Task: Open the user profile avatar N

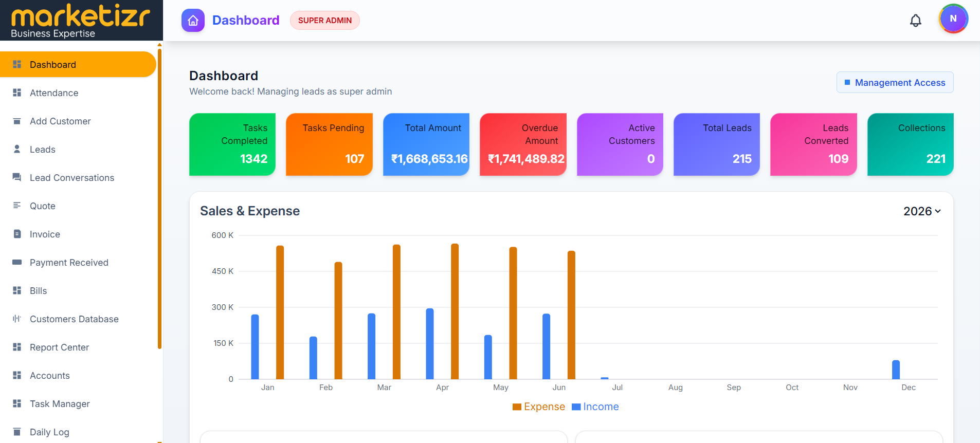Action: 953,19
